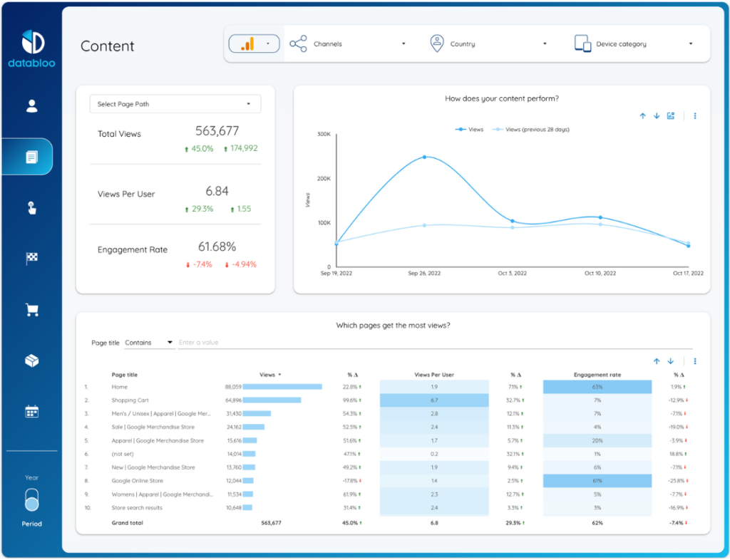730x560 pixels.
Task: Click the Page title column header
Action: click(x=124, y=375)
